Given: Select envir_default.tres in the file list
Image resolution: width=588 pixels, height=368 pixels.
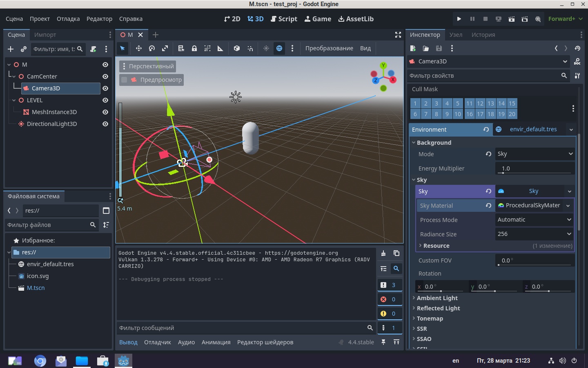Looking at the screenshot, I should (50, 264).
